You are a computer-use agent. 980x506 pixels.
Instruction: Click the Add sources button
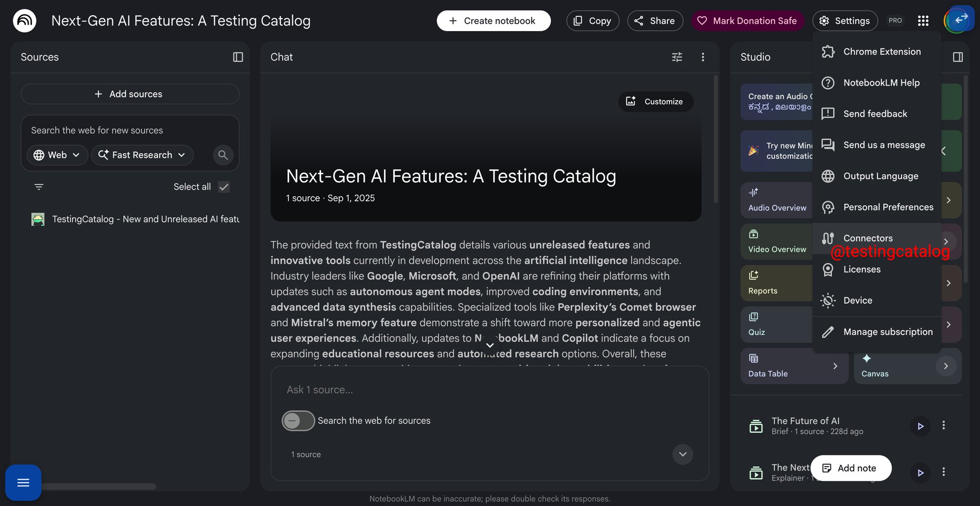pyautogui.click(x=130, y=94)
